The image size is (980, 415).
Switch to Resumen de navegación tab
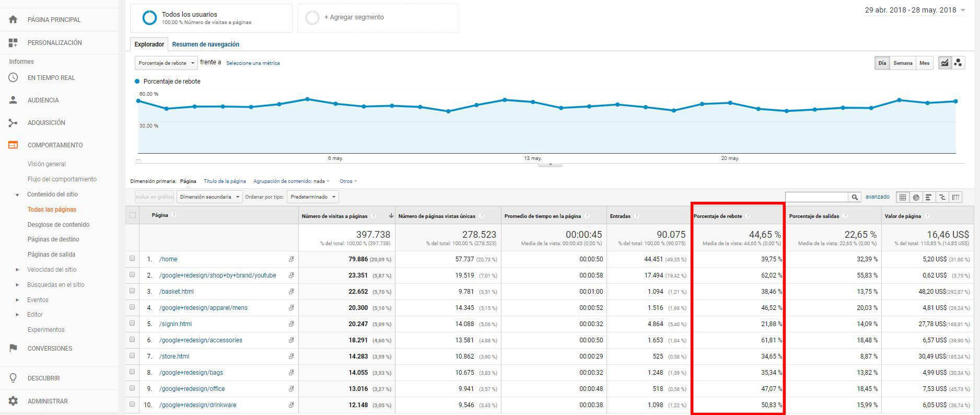click(206, 44)
